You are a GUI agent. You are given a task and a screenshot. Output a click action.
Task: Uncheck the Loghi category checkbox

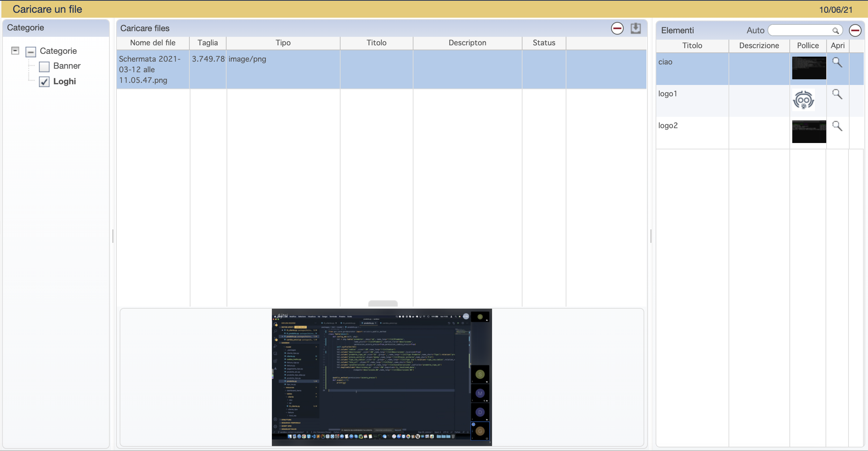tap(44, 82)
